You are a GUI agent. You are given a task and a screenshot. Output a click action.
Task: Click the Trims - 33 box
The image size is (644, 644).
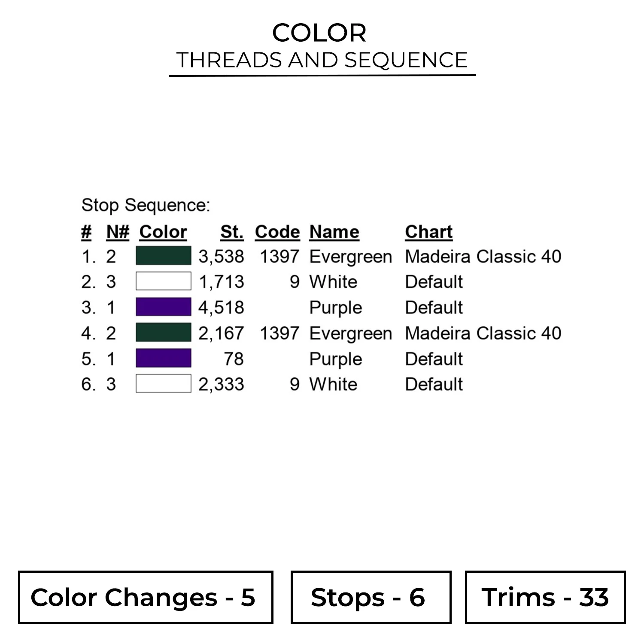tap(545, 597)
